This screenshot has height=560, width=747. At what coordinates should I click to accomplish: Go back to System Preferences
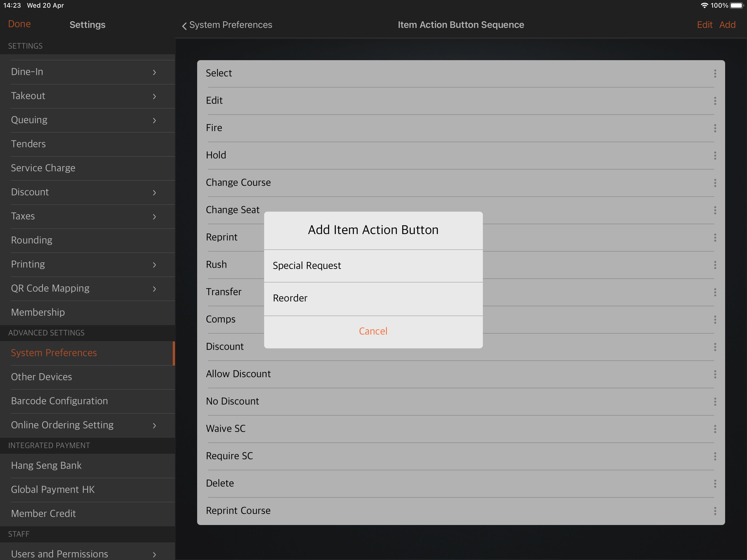(227, 25)
